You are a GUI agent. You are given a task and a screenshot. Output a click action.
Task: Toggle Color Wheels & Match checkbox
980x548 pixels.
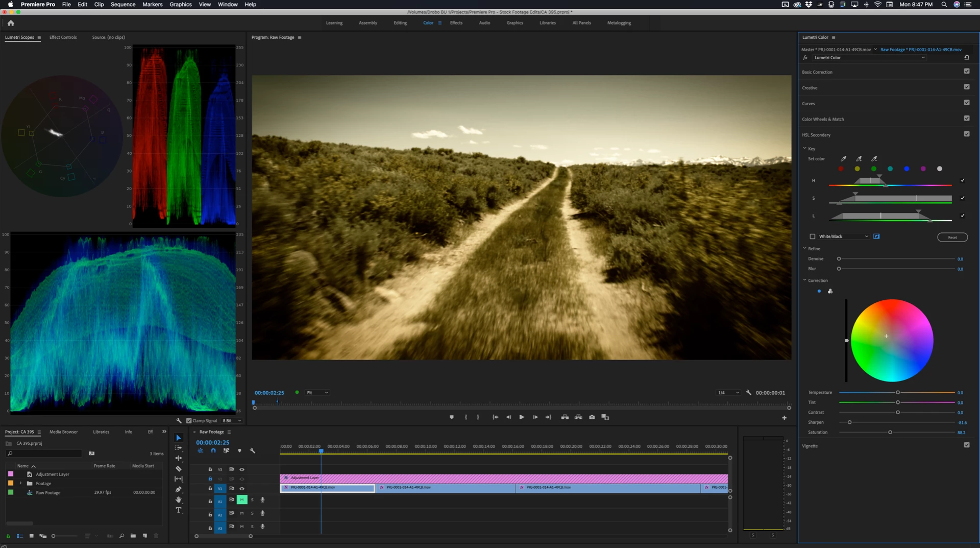click(967, 118)
